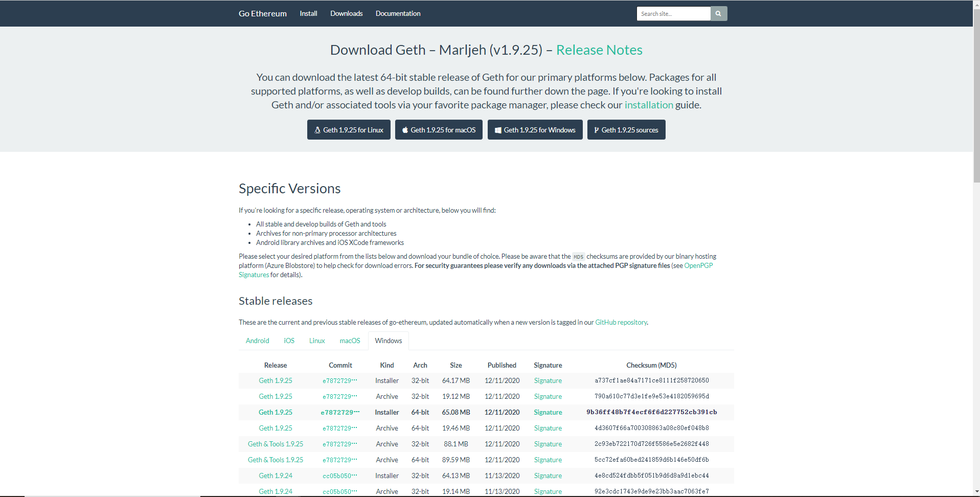This screenshot has height=497, width=980.
Task: Open Geth 1.9.25 32-bit Installer release link
Action: pyautogui.click(x=276, y=381)
